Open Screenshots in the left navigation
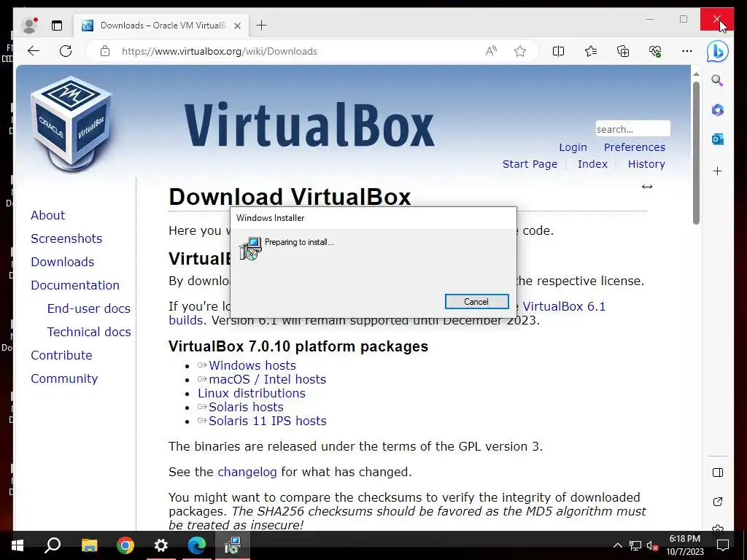 pyautogui.click(x=66, y=238)
